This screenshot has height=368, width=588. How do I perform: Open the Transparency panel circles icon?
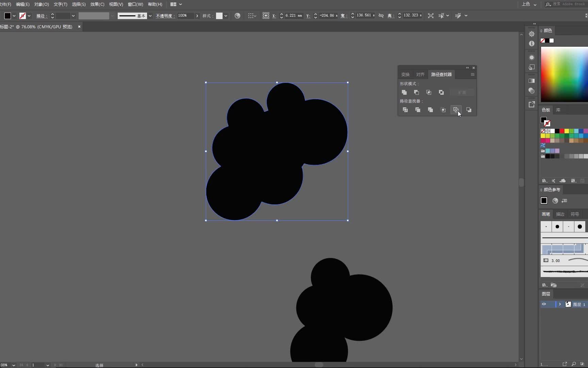pos(532,91)
